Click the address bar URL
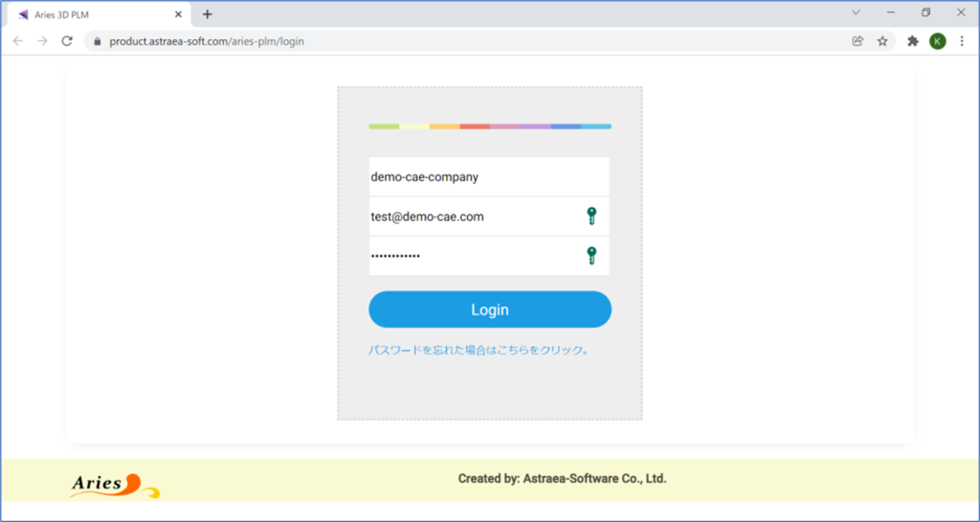This screenshot has height=522, width=980. point(207,42)
